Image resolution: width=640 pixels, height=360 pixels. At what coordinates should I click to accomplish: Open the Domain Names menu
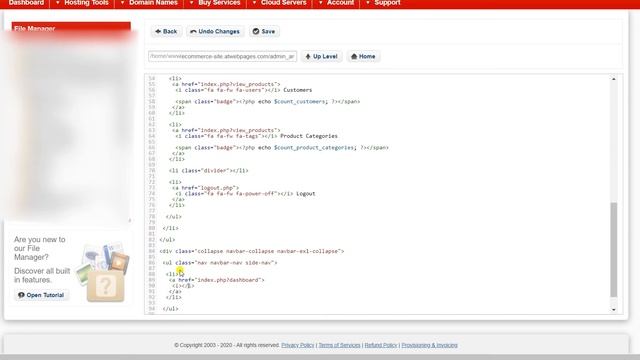coord(153,3)
